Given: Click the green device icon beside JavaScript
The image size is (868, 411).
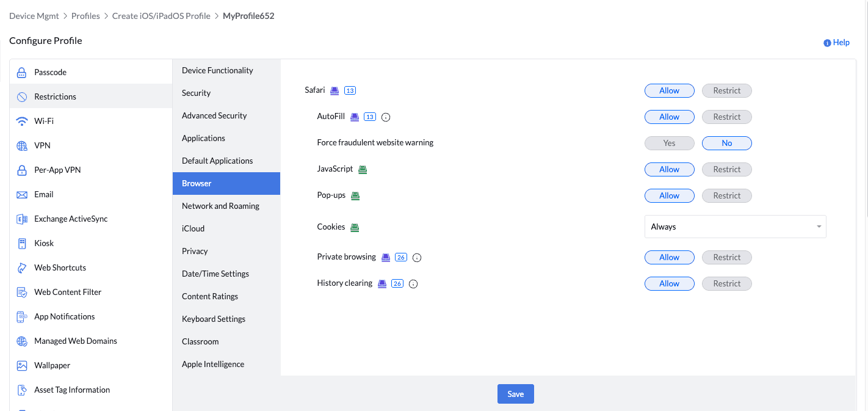Looking at the screenshot, I should point(363,170).
